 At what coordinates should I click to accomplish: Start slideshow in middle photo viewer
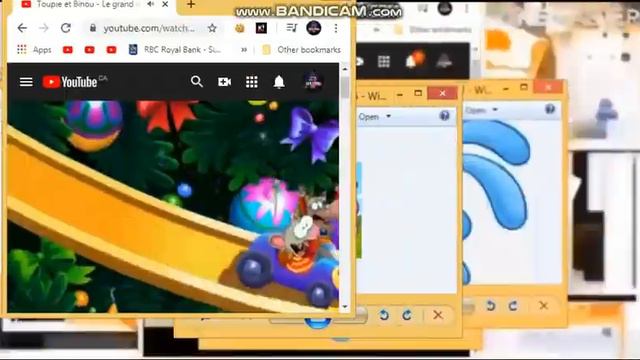coord(318,323)
